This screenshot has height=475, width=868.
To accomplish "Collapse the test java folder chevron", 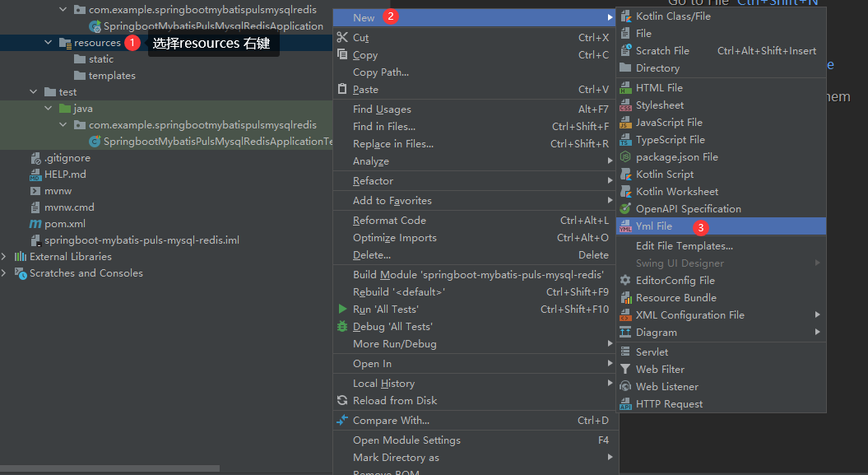I will tap(49, 108).
